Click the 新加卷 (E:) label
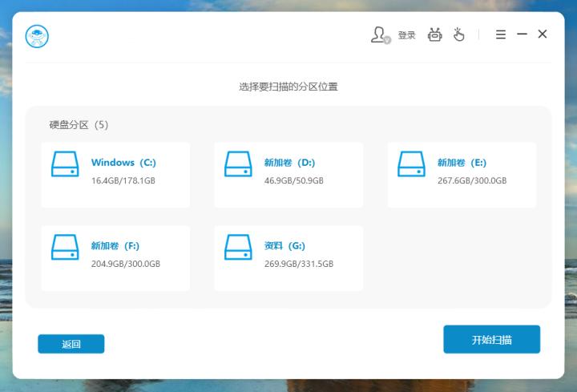 click(x=462, y=162)
